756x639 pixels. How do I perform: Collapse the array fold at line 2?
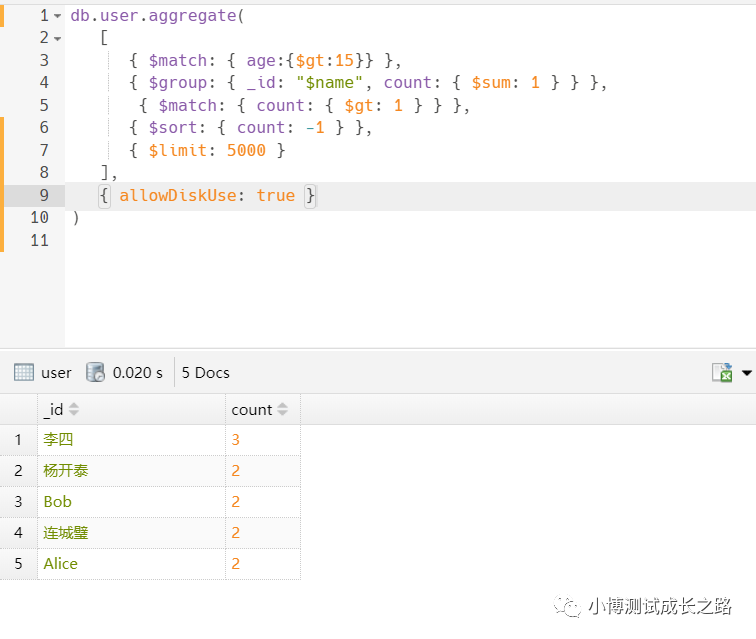point(57,38)
